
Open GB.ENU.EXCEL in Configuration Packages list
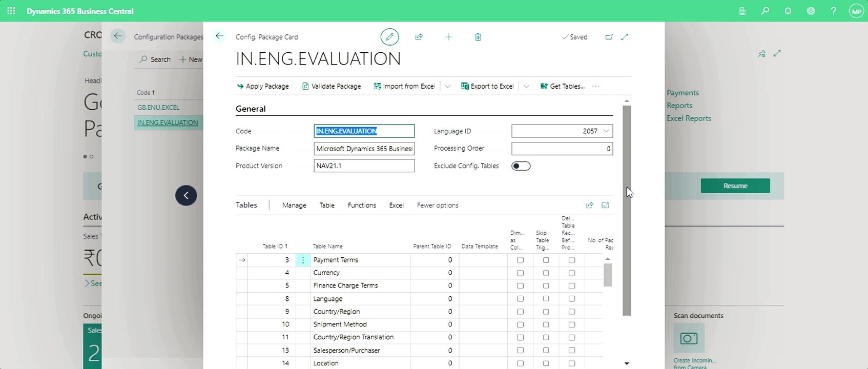click(x=158, y=107)
